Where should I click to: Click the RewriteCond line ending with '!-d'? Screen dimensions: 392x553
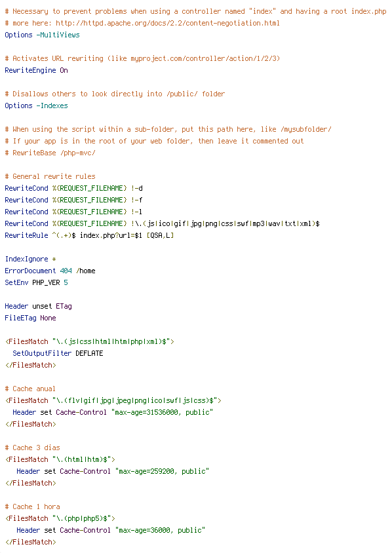(73, 188)
